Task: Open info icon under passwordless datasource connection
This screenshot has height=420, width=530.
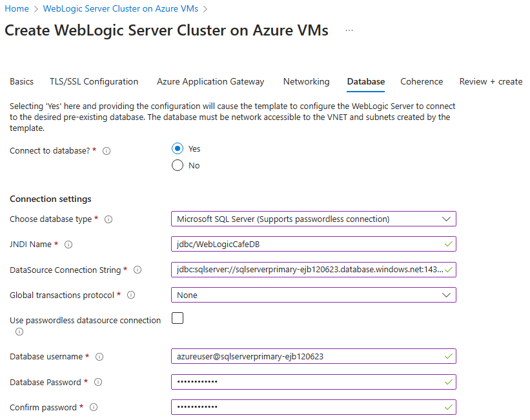Action: pyautogui.click(x=19, y=332)
